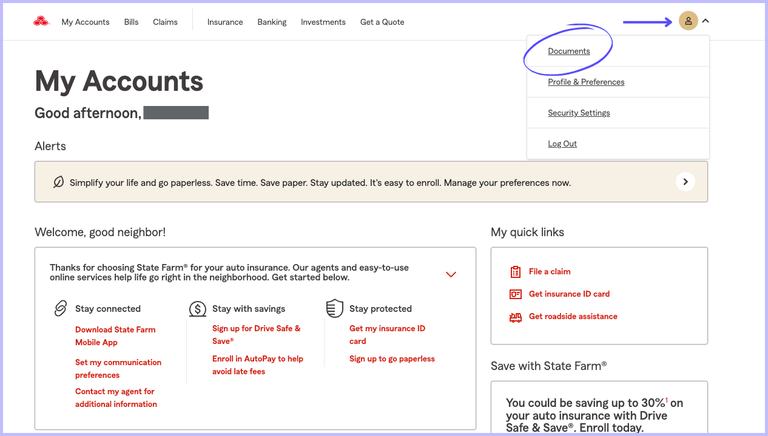
Task: Click the Stay protected shield icon
Action: [x=335, y=309]
